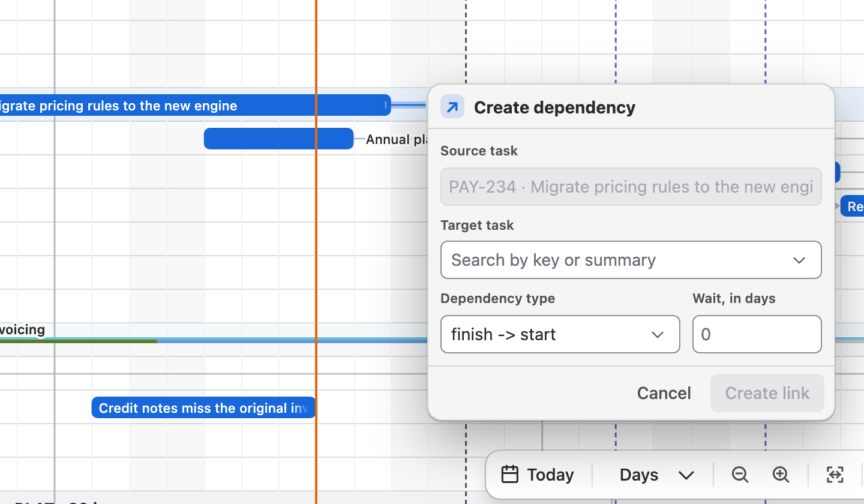
Task: Zoom in the timeline with plus magnifier
Action: (781, 475)
